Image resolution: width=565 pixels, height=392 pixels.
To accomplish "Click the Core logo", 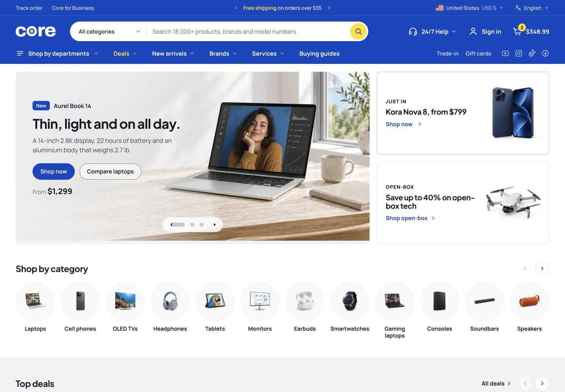I will (36, 31).
